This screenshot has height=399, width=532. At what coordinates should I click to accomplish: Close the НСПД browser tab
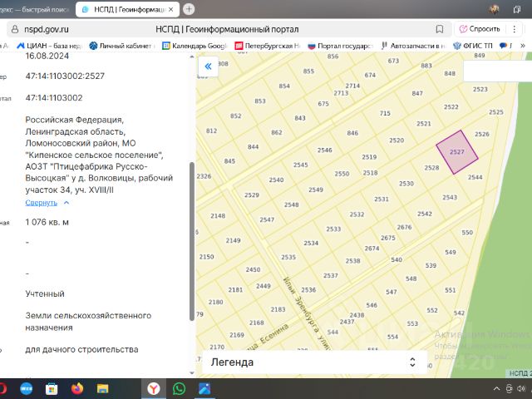[x=170, y=9]
